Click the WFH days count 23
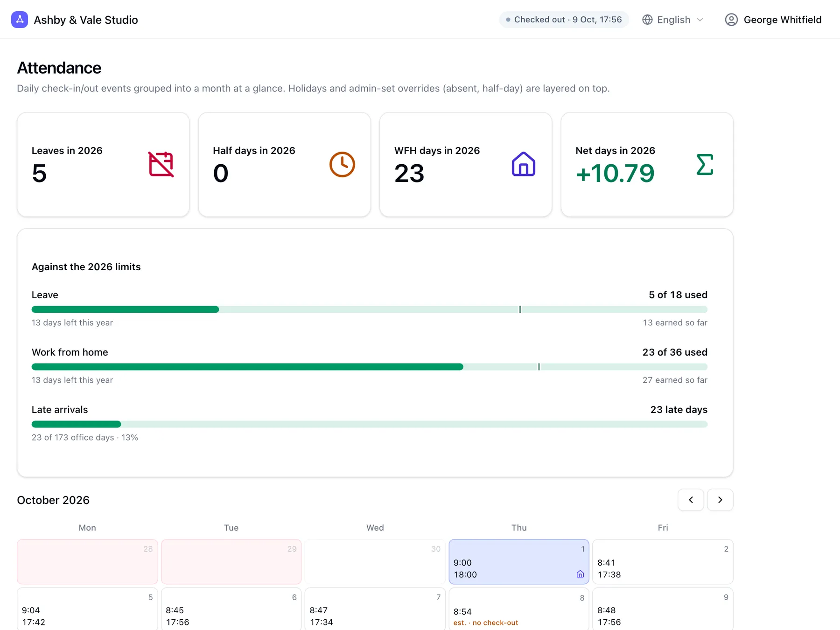The height and width of the screenshot is (630, 840). 409,173
